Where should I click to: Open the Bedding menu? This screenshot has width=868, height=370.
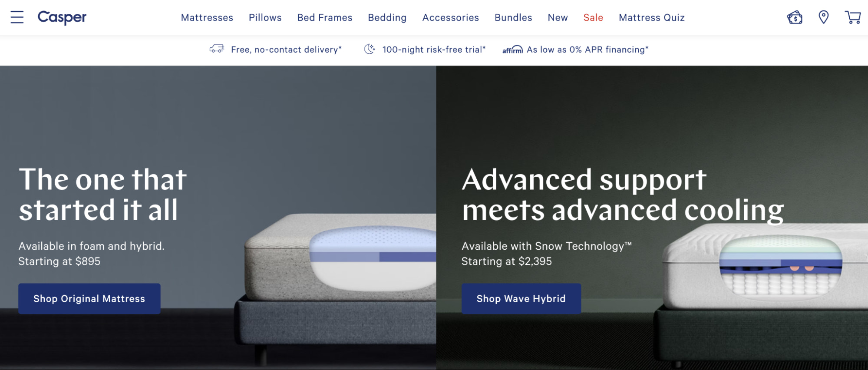click(387, 18)
